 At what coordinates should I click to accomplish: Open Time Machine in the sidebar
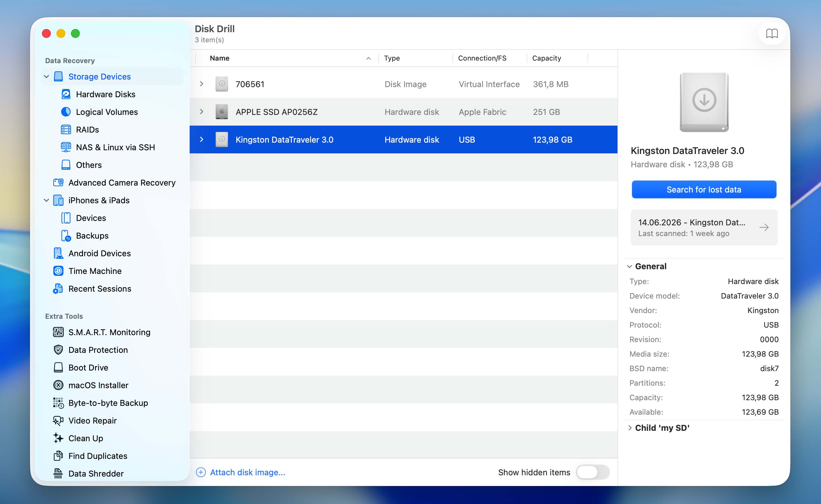(95, 271)
